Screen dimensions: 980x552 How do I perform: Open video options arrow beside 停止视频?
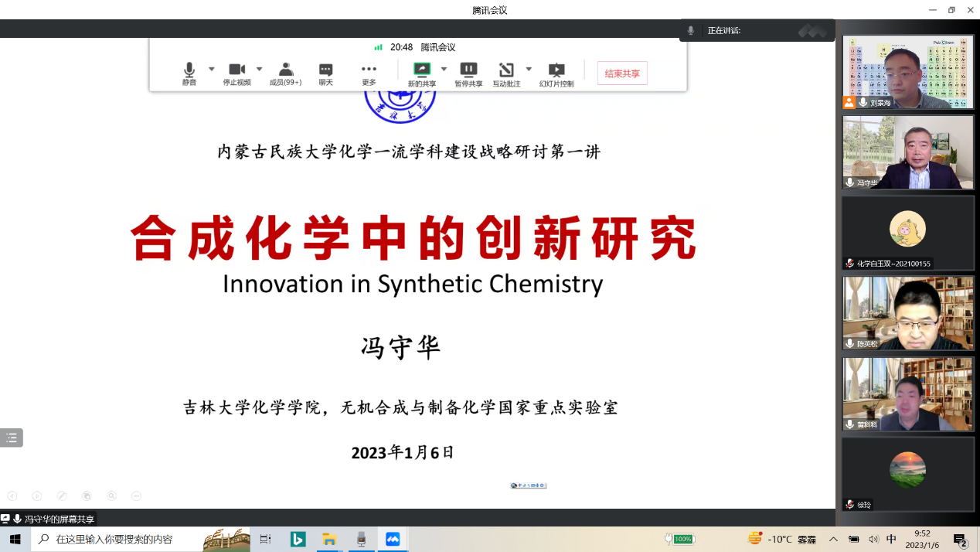[x=259, y=69]
